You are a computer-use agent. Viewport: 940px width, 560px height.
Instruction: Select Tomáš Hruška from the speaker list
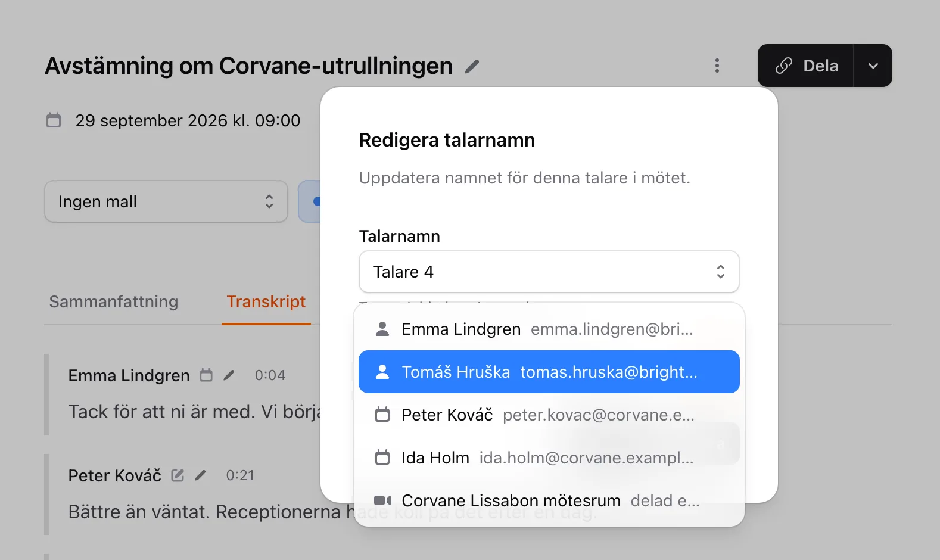point(549,372)
